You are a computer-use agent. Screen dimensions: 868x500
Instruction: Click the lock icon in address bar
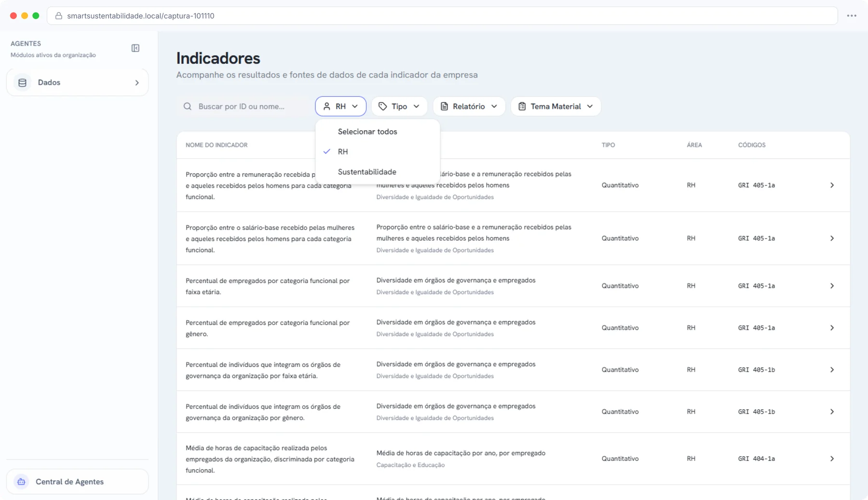click(x=59, y=16)
